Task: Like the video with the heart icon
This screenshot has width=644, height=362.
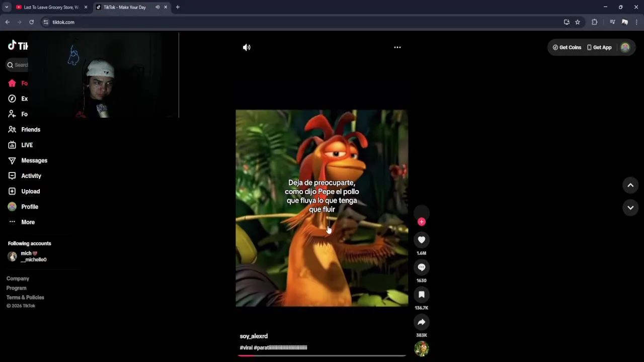Action: click(422, 240)
